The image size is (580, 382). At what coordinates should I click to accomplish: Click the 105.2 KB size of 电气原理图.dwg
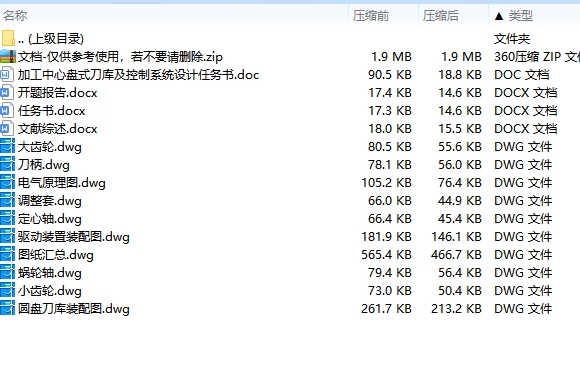pyautogui.click(x=386, y=183)
